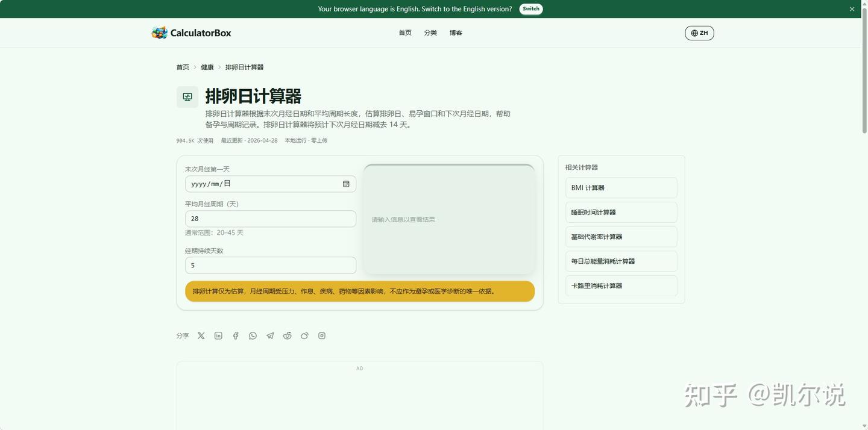Viewport: 868px width, 430px height.
Task: Share via the Facebook icon
Action: coord(236,336)
